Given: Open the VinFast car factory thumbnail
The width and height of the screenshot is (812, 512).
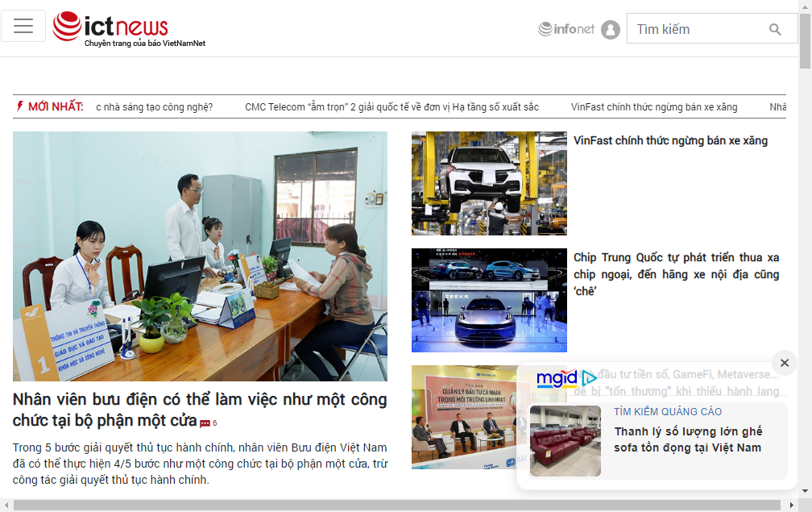Looking at the screenshot, I should tap(490, 184).
